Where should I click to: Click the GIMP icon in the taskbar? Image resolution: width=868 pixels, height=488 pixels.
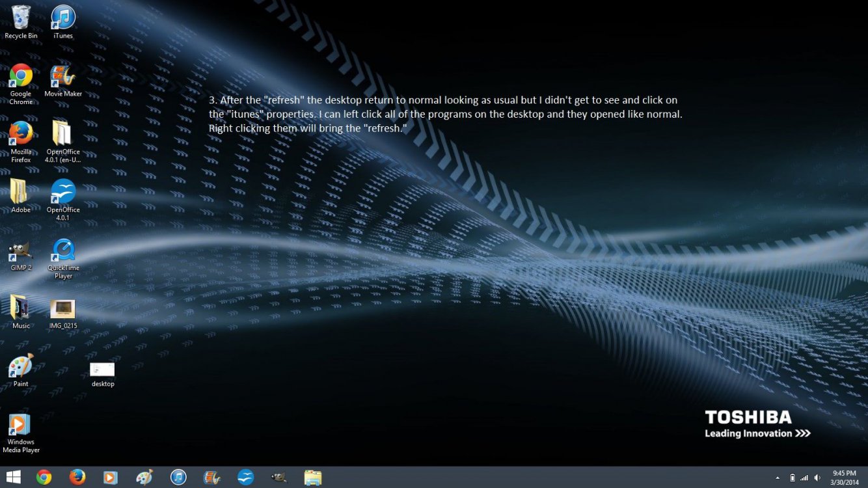[x=278, y=477]
